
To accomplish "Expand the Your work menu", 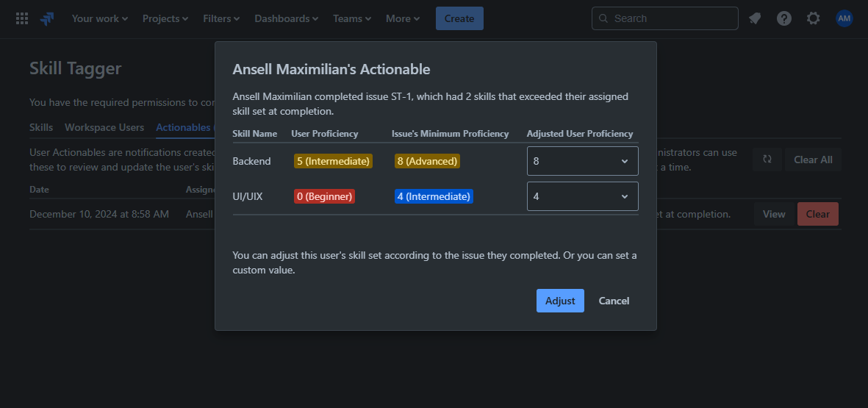I will pyautogui.click(x=100, y=18).
